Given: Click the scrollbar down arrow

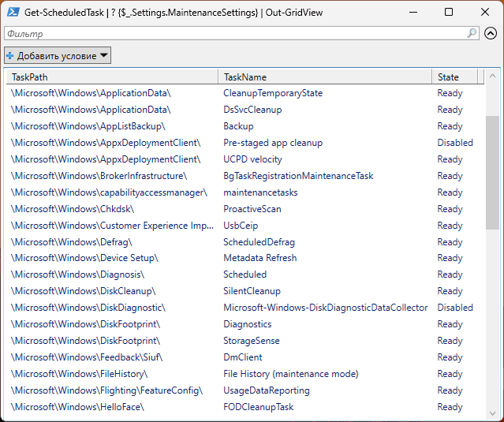Looking at the screenshot, I should [x=492, y=413].
